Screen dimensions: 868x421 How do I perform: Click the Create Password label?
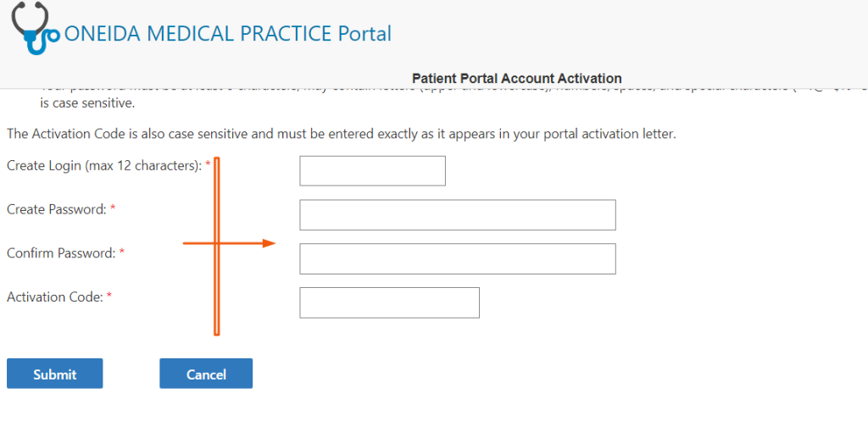(x=57, y=209)
